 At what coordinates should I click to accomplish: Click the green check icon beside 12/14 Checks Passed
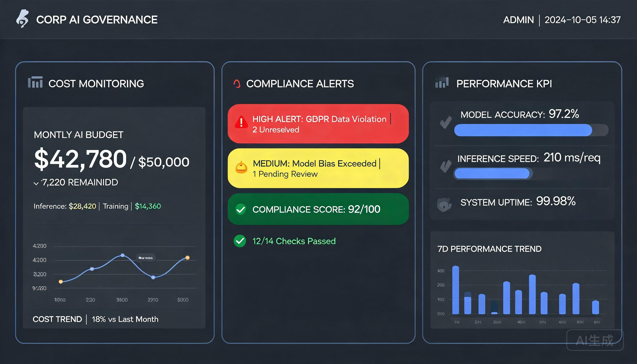pyautogui.click(x=240, y=241)
